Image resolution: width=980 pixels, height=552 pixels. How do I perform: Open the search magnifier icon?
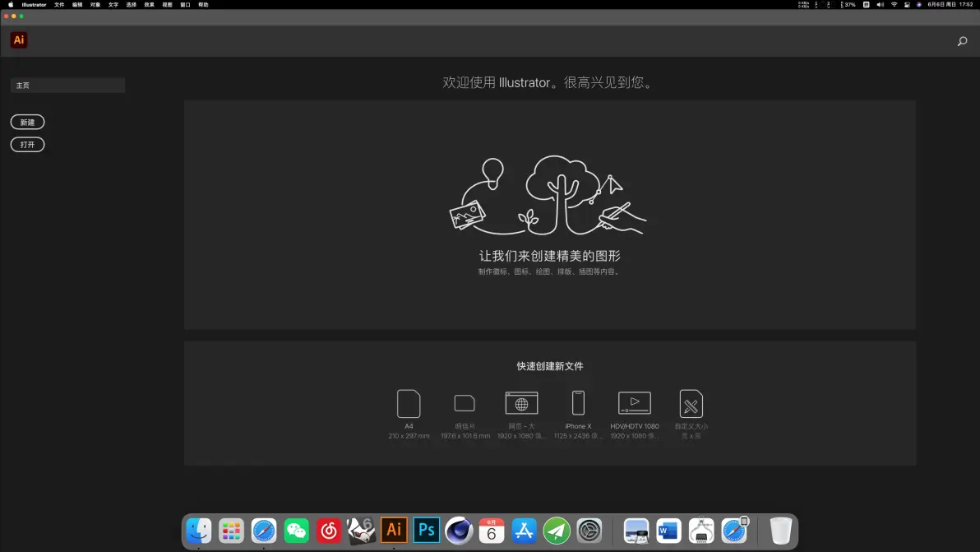tap(962, 41)
